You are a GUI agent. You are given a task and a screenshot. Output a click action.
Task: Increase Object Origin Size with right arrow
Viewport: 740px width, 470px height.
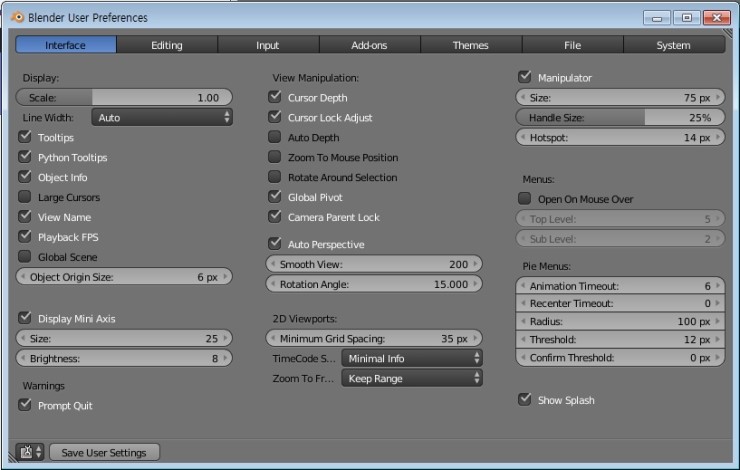click(226, 277)
